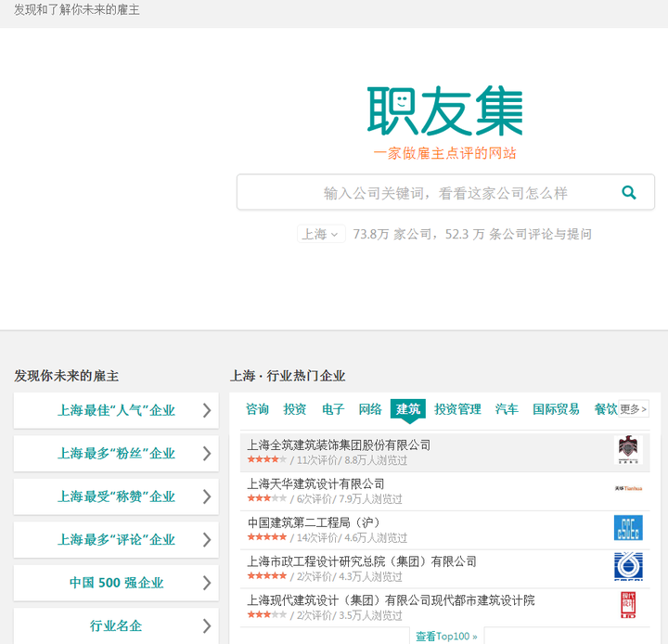Click star rating of 上海天华建筑设计
This screenshot has height=644, width=668.
(266, 497)
